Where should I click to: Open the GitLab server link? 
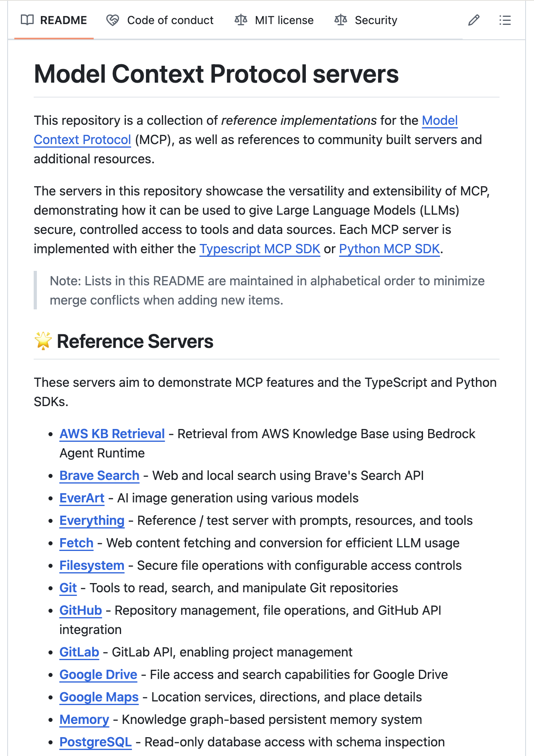coord(79,652)
